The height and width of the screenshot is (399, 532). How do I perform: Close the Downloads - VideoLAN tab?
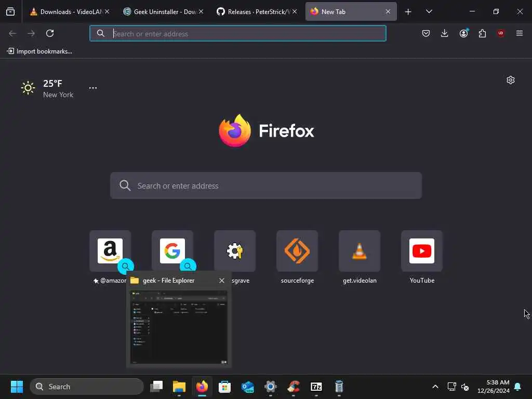[107, 11]
